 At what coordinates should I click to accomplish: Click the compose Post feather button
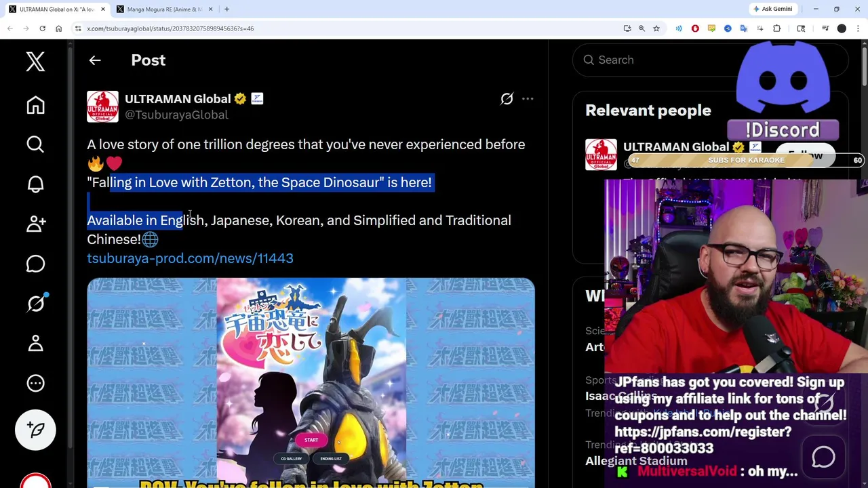(x=35, y=430)
